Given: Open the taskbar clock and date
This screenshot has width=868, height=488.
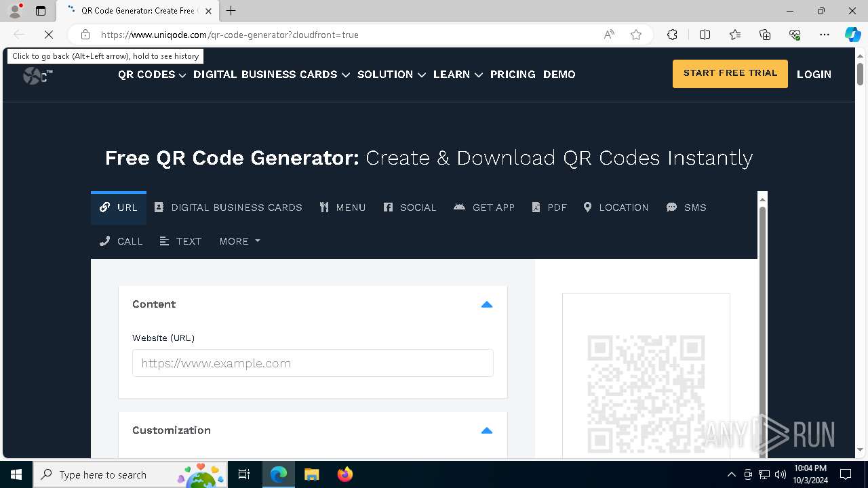Looking at the screenshot, I should coord(810,474).
